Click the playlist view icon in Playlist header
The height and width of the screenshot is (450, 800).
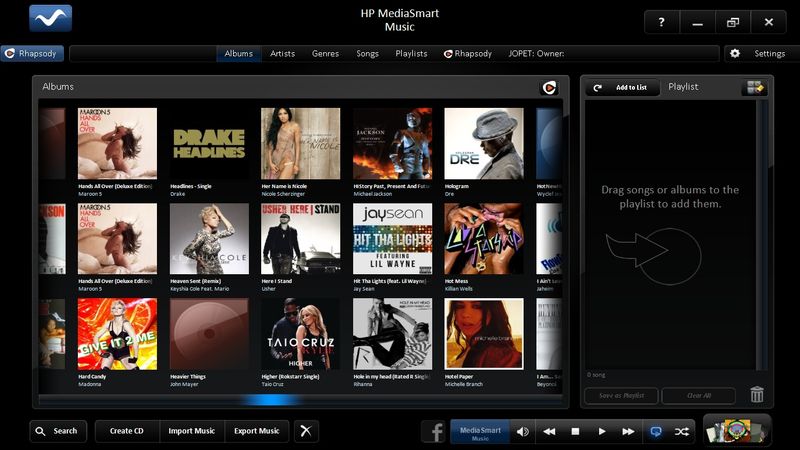754,87
